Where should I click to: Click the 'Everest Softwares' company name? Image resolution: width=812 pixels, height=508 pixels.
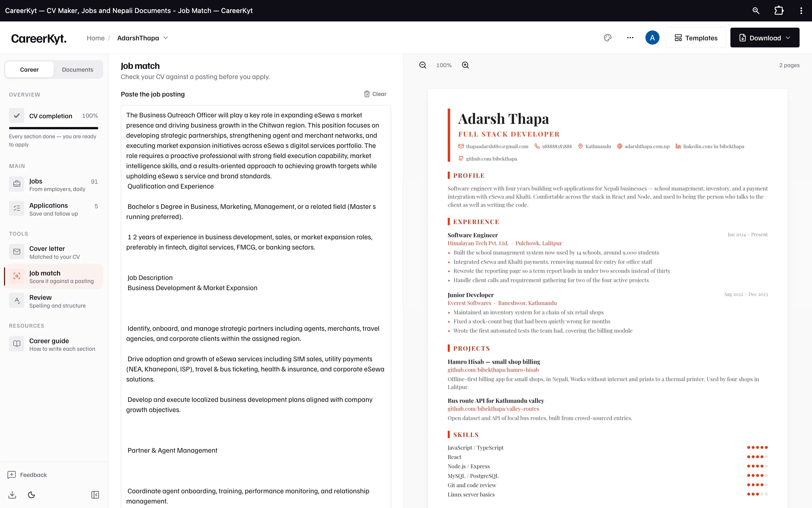pyautogui.click(x=469, y=303)
